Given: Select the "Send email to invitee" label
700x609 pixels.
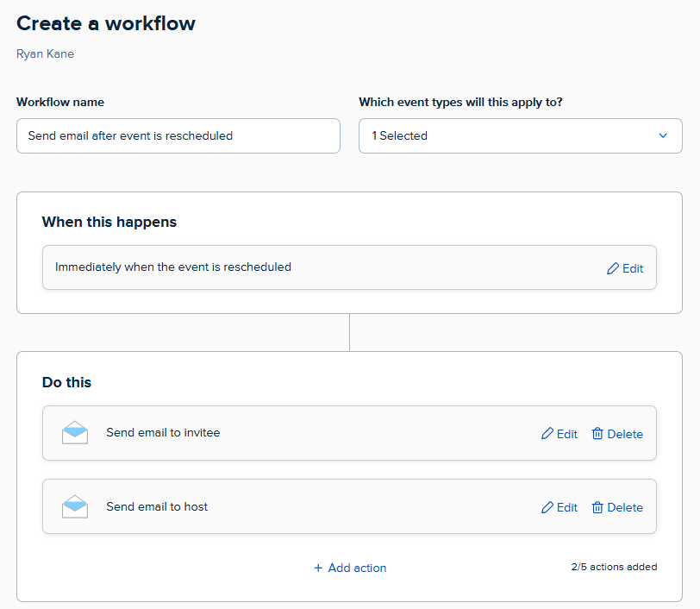Looking at the screenshot, I should (163, 432).
